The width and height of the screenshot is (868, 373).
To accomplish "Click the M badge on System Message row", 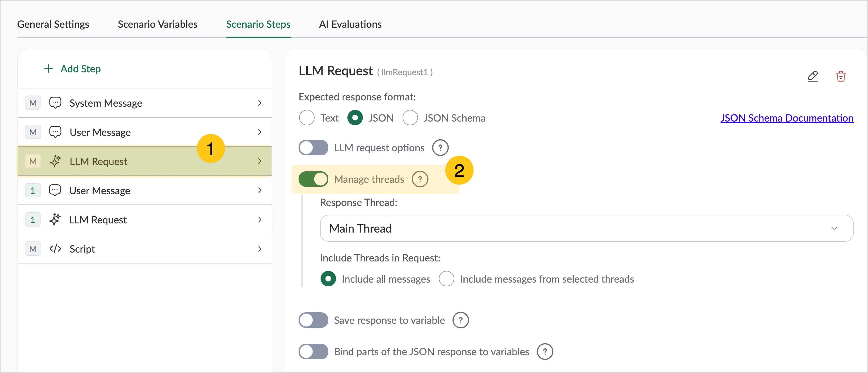I will [x=33, y=103].
